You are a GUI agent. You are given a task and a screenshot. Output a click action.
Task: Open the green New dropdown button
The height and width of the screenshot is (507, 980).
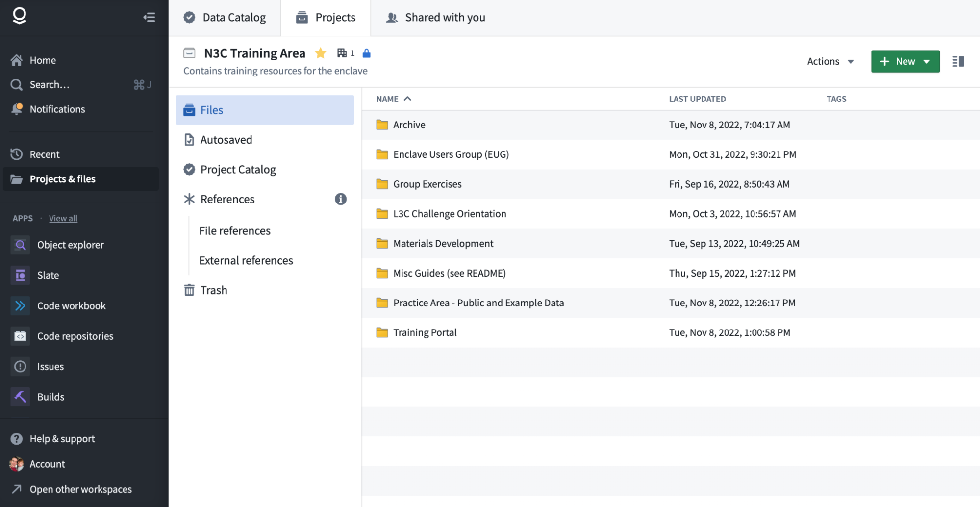click(905, 61)
